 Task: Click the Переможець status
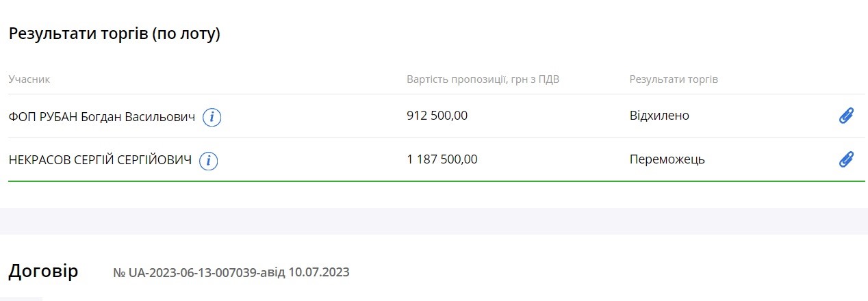coord(667,159)
